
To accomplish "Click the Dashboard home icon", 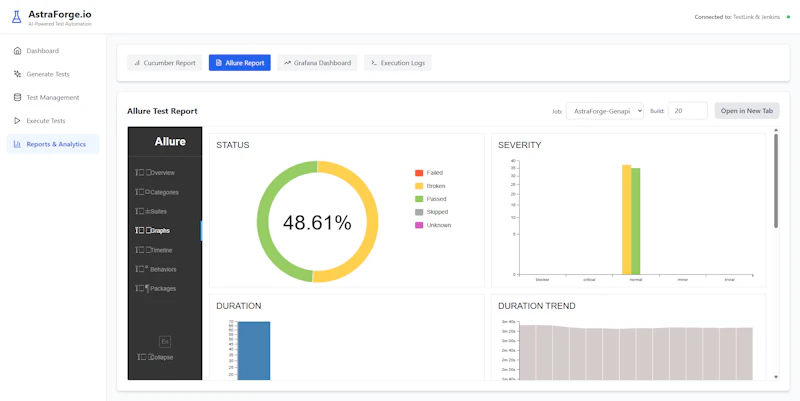I will [x=17, y=51].
